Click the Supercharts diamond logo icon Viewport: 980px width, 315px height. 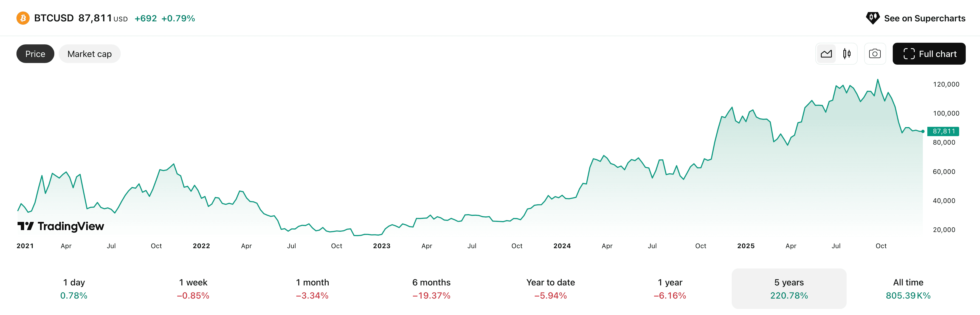pos(872,18)
